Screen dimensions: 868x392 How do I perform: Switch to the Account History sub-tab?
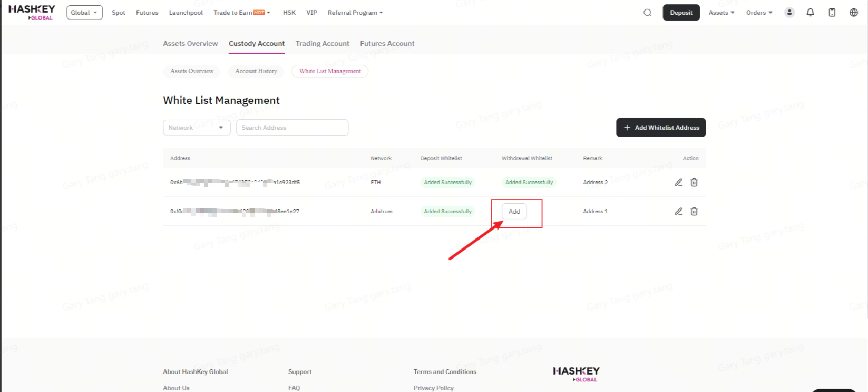pos(256,71)
